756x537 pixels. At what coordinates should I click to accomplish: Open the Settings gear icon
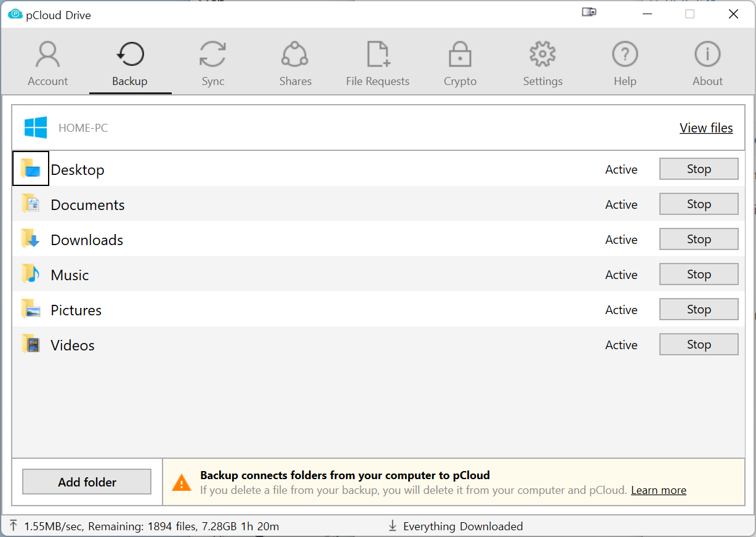[542, 54]
